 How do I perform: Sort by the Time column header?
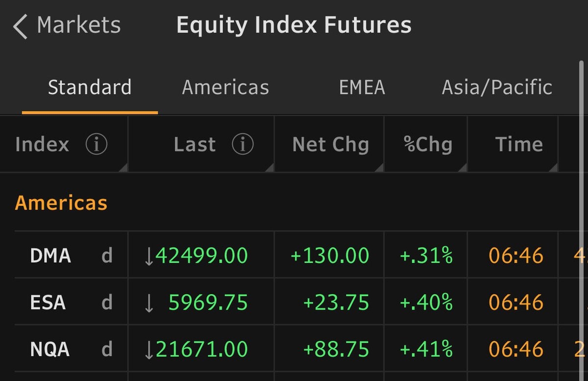pos(518,145)
